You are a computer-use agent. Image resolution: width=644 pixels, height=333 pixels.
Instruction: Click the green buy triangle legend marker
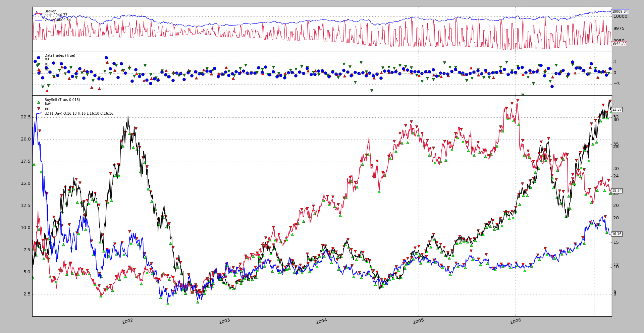(39, 102)
